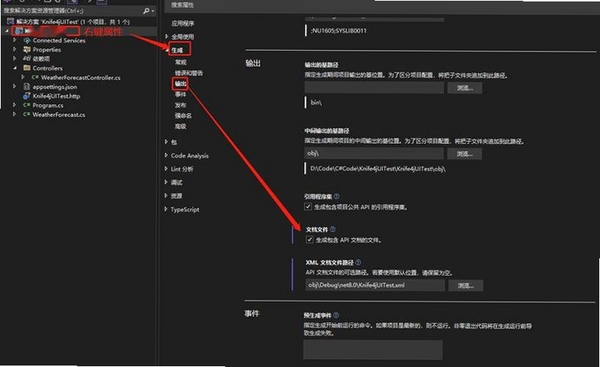Expand the Properties node arrow
Image resolution: width=600 pixels, height=367 pixels.
point(15,49)
